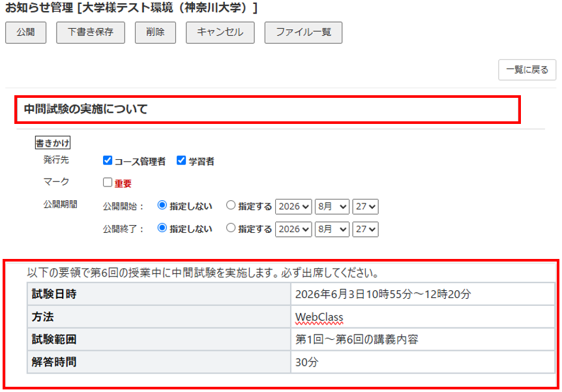Click the 発行先 label
This screenshot has width=562, height=392.
pos(56,160)
